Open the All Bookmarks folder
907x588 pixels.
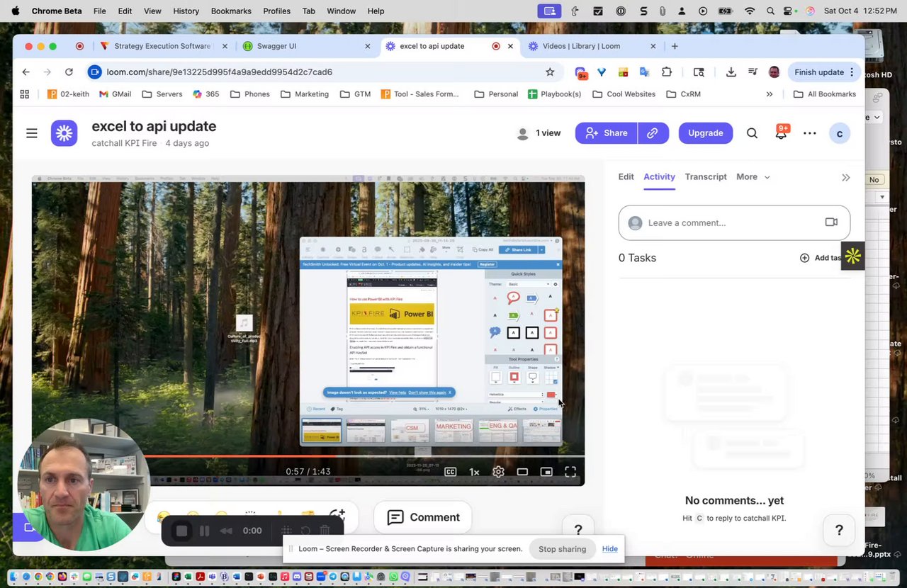(825, 94)
